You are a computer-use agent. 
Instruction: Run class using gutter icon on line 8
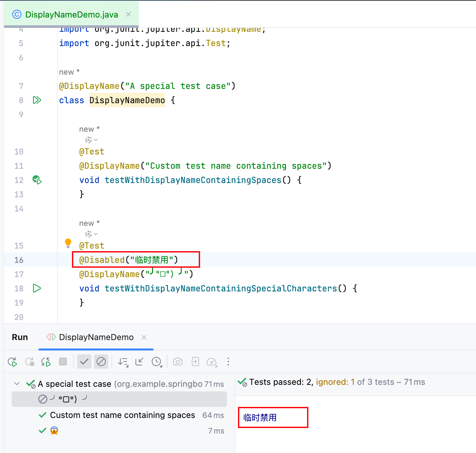(x=37, y=100)
